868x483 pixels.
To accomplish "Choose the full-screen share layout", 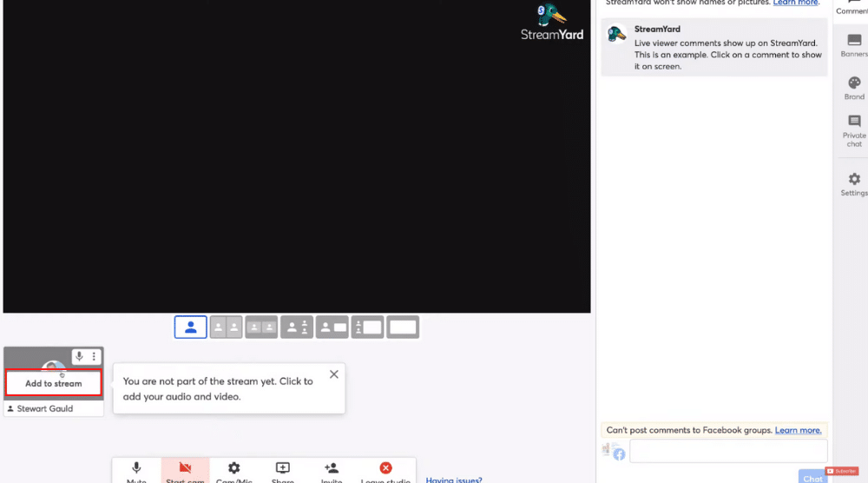I will (x=403, y=328).
